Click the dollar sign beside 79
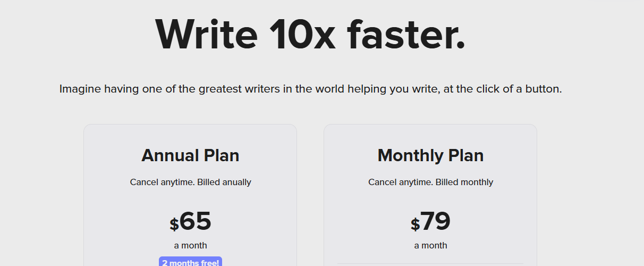The height and width of the screenshot is (266, 644). [x=415, y=225]
